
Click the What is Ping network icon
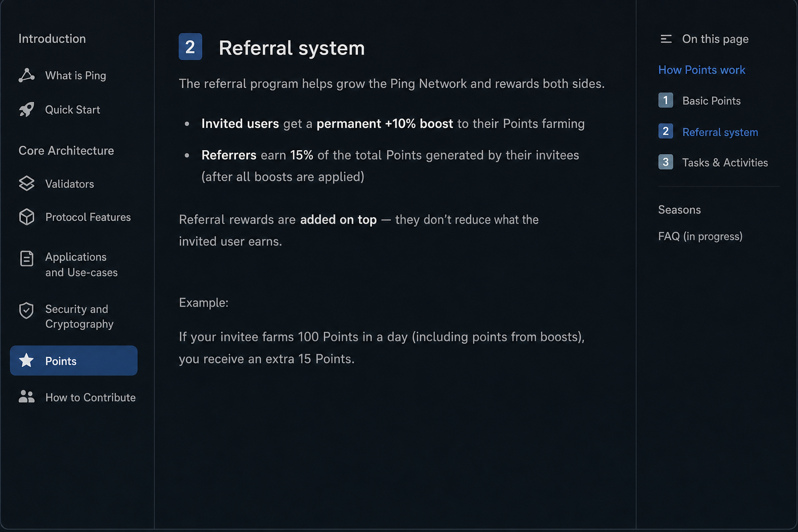[26, 75]
